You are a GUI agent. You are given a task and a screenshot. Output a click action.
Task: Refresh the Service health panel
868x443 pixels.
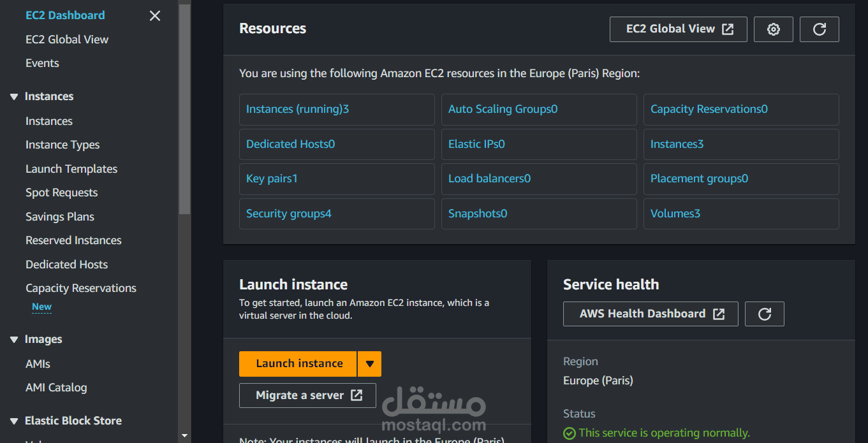click(x=765, y=314)
